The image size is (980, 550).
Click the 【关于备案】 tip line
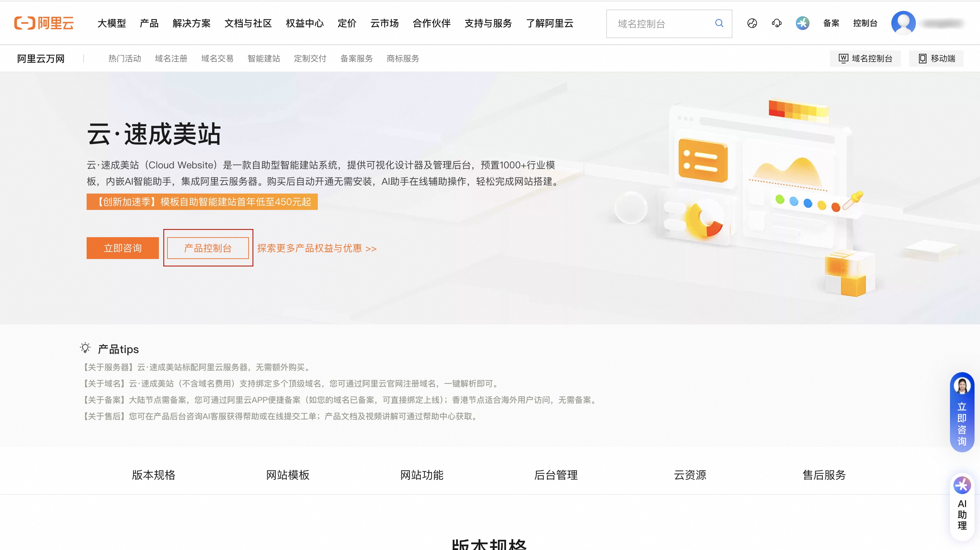click(x=340, y=400)
